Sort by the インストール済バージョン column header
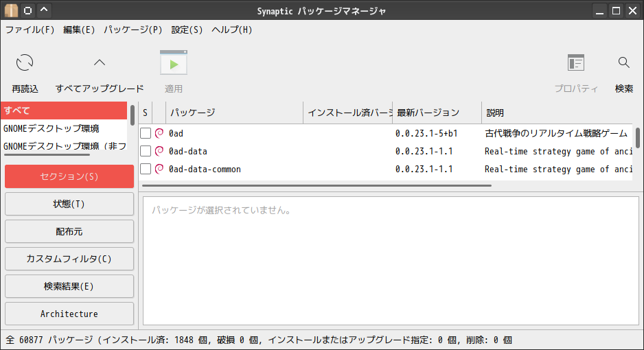 348,113
